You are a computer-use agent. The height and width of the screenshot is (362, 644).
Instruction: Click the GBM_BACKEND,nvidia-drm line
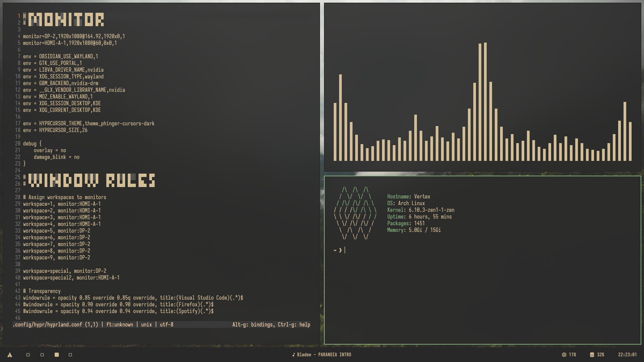[x=60, y=83]
